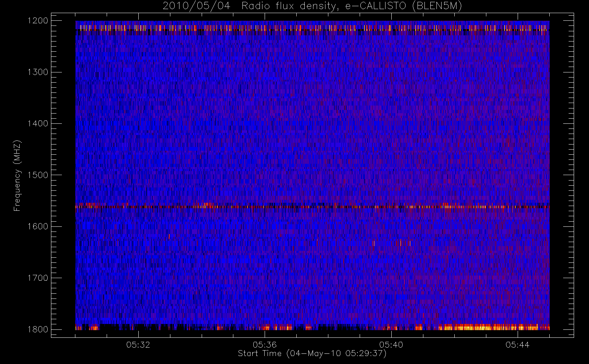Click the 05:32 time tick label
Viewport: 589px width, 364px height.
[x=138, y=345]
